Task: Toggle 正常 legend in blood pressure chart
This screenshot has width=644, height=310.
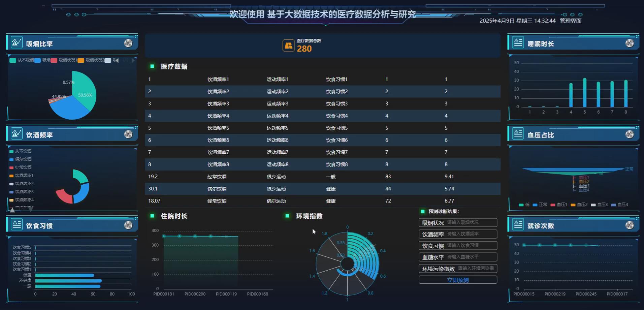Action: [540, 205]
